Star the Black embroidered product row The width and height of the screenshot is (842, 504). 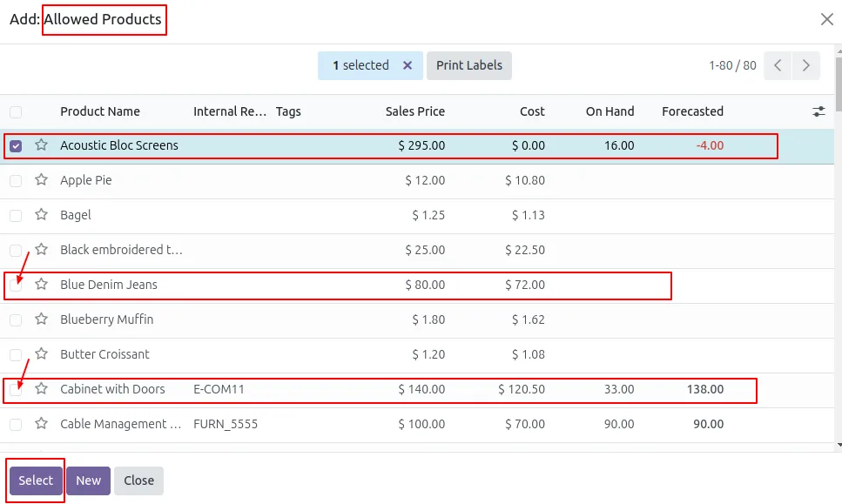point(41,250)
